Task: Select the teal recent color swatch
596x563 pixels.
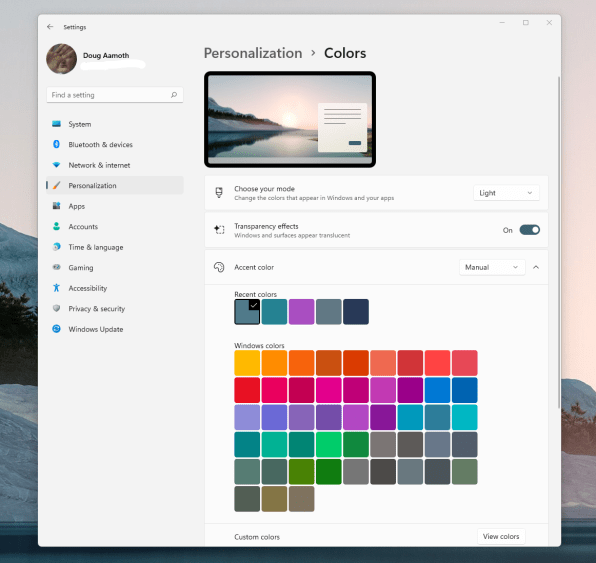Action: [x=274, y=312]
